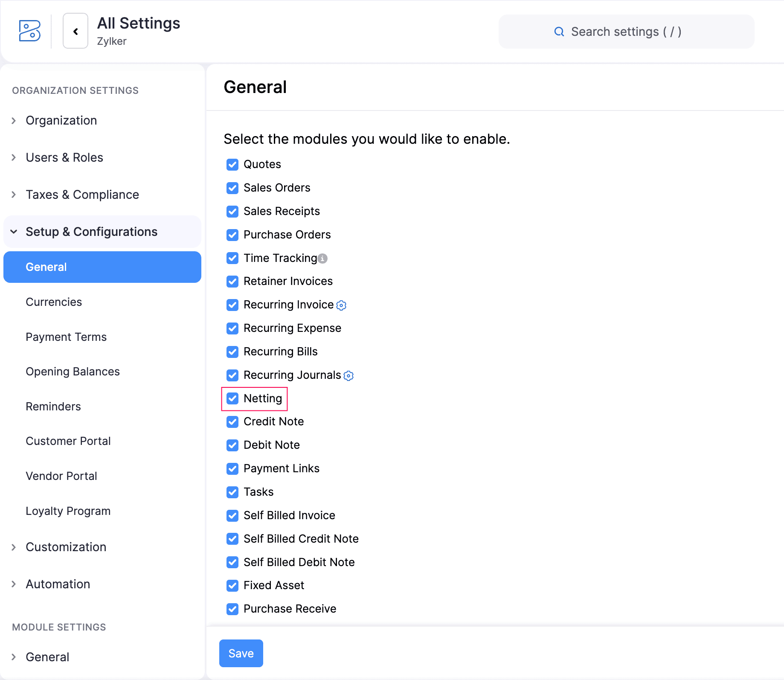
Task: Uncheck the Netting module checkbox
Action: [x=232, y=398]
